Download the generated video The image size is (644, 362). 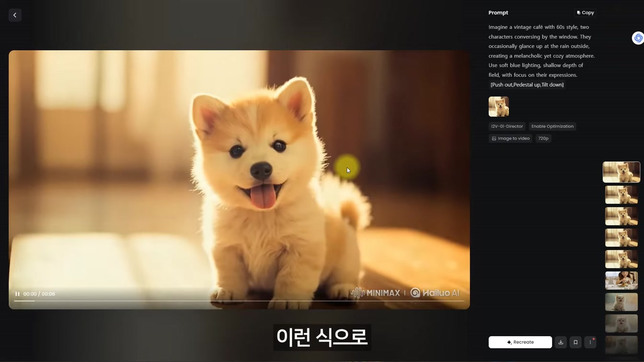pyautogui.click(x=561, y=342)
